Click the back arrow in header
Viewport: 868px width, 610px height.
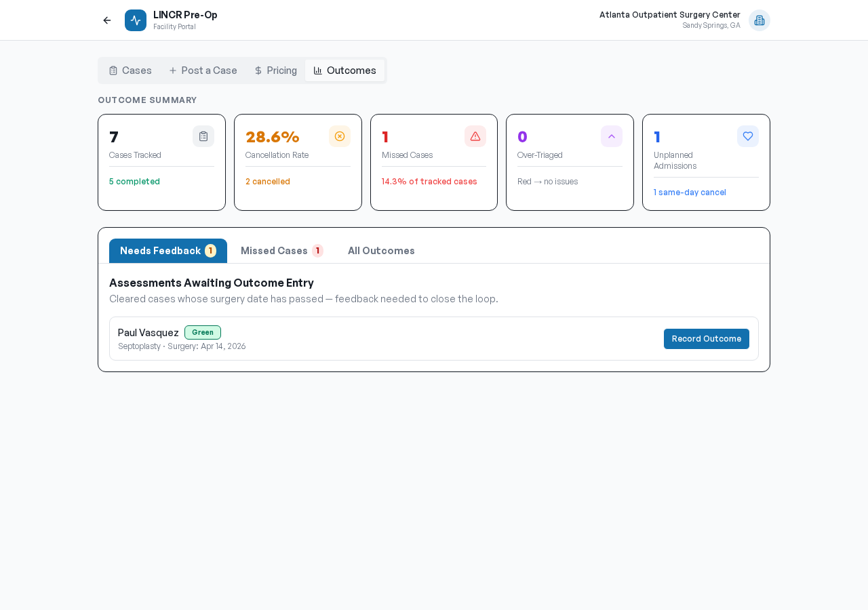[107, 20]
